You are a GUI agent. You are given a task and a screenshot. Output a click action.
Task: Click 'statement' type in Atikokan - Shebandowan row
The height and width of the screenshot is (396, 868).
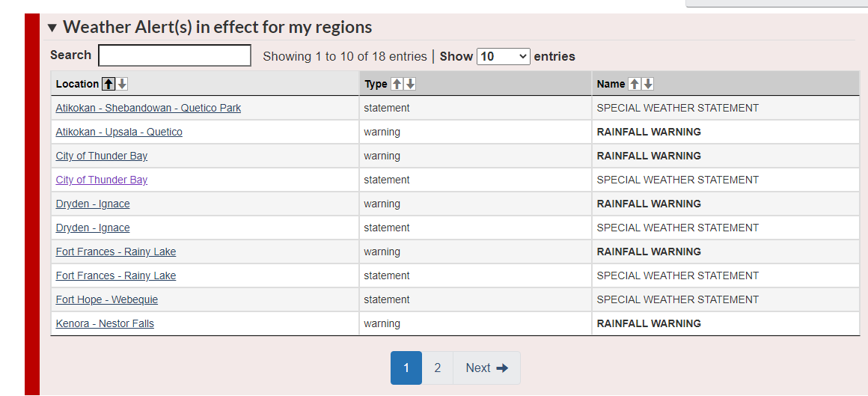[386, 108]
